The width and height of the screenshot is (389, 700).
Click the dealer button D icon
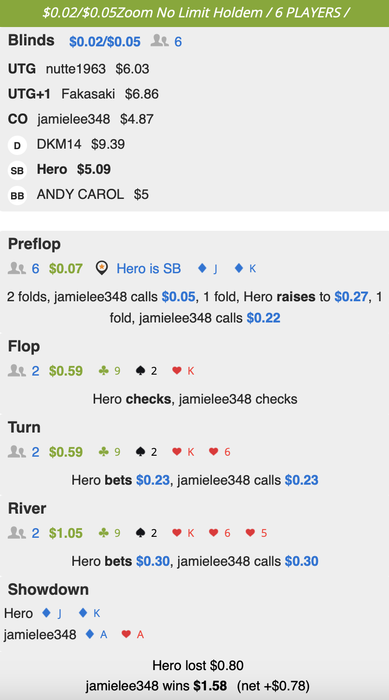tap(17, 145)
